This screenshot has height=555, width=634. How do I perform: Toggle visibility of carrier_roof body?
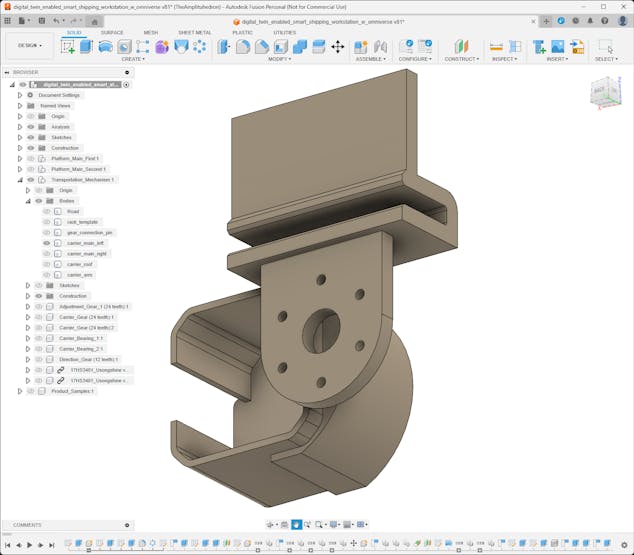(x=46, y=264)
